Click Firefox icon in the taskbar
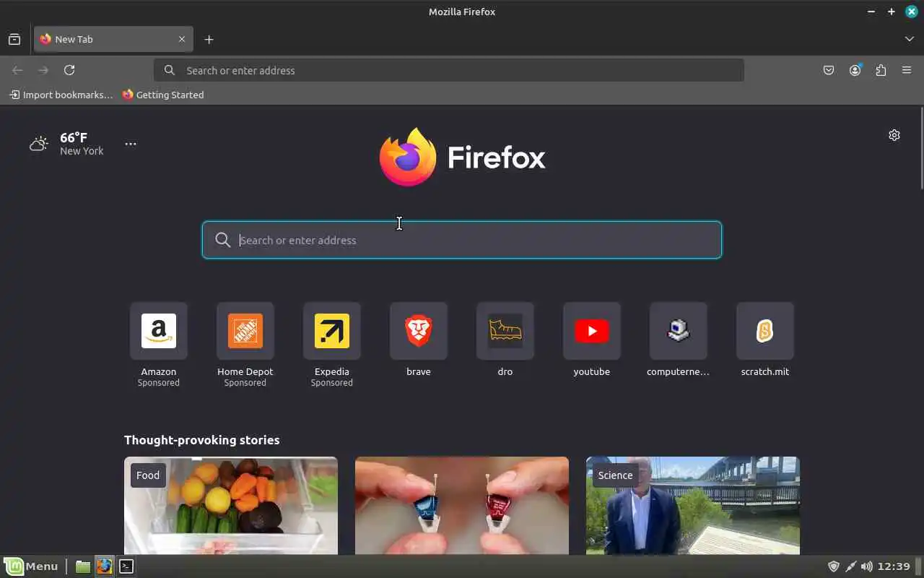This screenshot has height=578, width=924. pyautogui.click(x=105, y=566)
